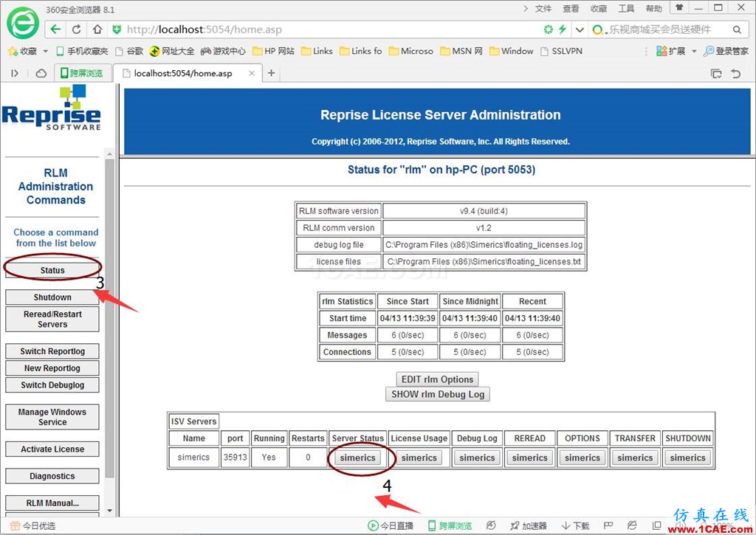
Task: Reload the page with refresh icon
Action: point(76,30)
